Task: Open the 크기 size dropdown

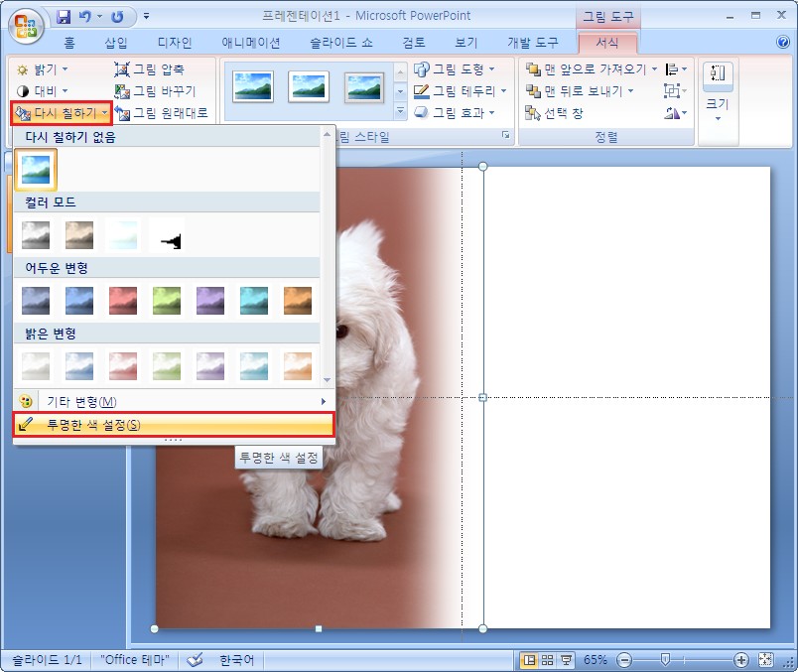Action: click(718, 92)
